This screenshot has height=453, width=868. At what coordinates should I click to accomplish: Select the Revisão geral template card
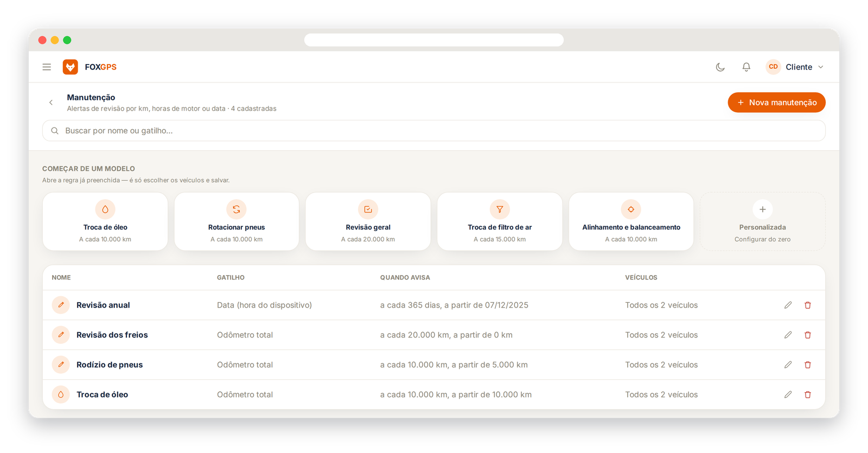pos(368,221)
